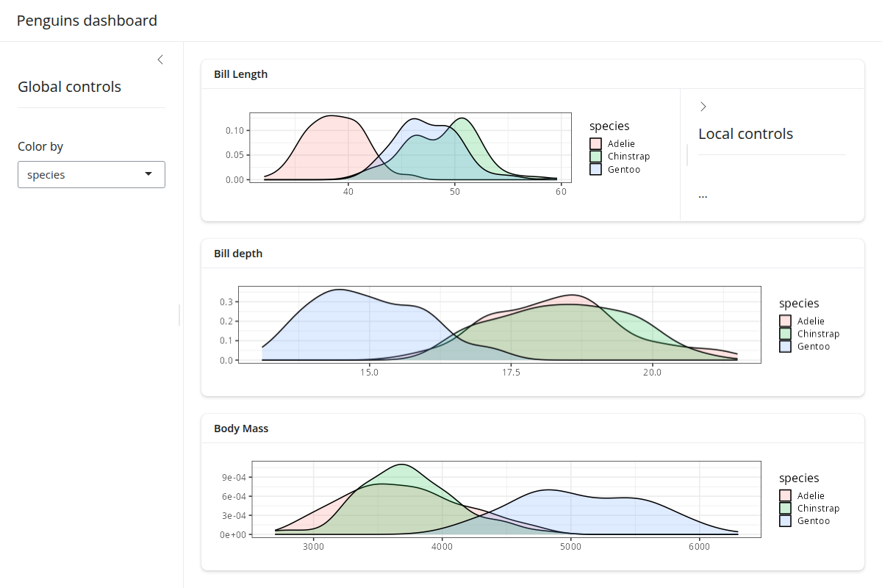Click the Global controls heading
882x588 pixels.
pos(69,87)
